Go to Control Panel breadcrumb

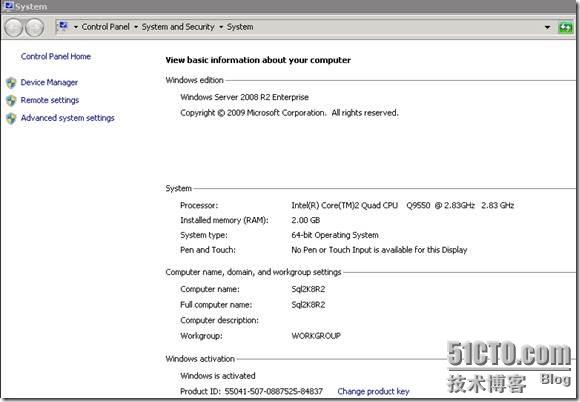tap(105, 27)
